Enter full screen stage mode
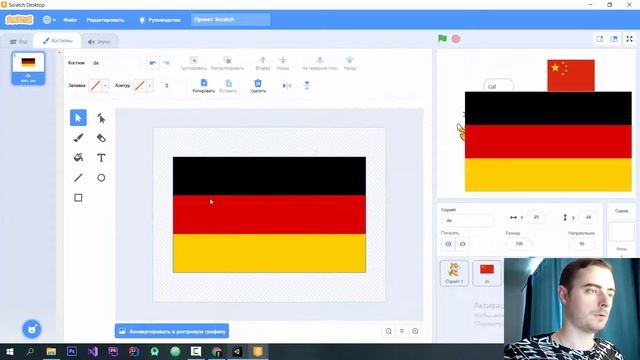Image resolution: width=640 pixels, height=360 pixels. pyautogui.click(x=629, y=39)
